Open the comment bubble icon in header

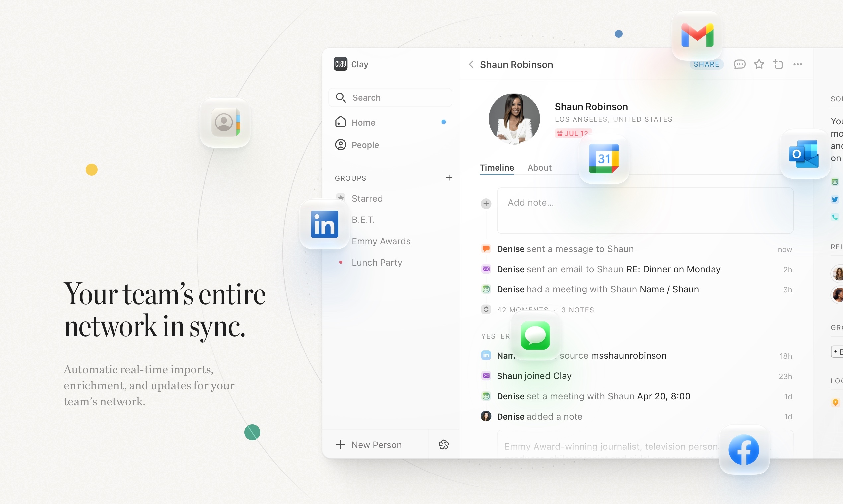(740, 64)
